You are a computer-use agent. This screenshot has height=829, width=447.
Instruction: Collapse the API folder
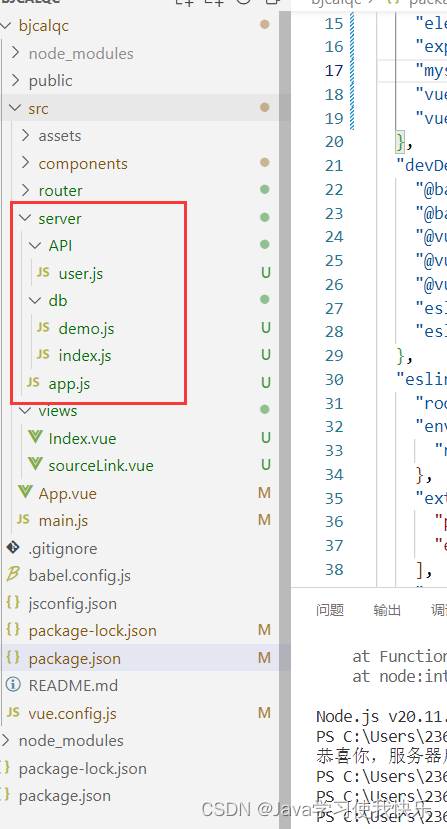tap(36, 245)
